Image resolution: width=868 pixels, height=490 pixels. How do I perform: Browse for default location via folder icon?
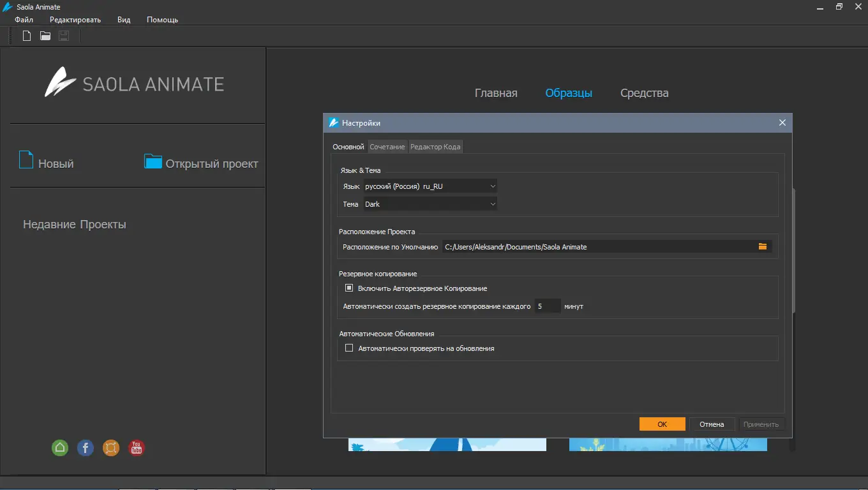[763, 246]
